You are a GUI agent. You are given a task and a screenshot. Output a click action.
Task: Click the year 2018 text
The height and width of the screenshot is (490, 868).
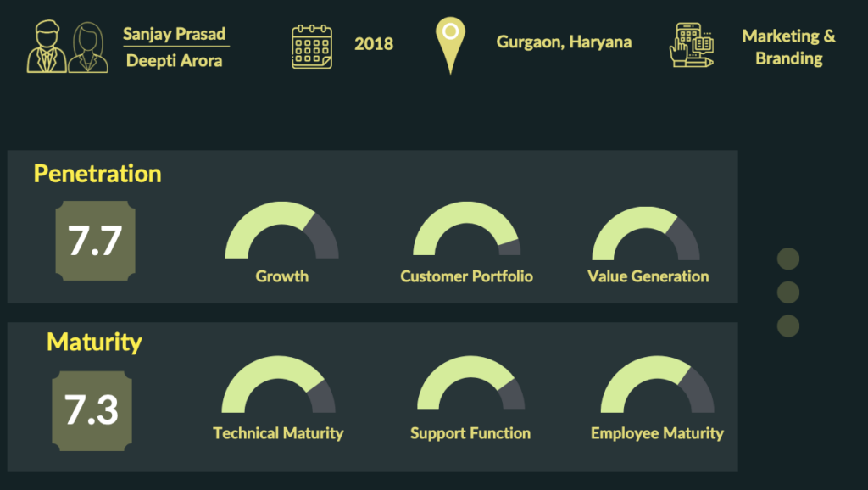coord(374,44)
